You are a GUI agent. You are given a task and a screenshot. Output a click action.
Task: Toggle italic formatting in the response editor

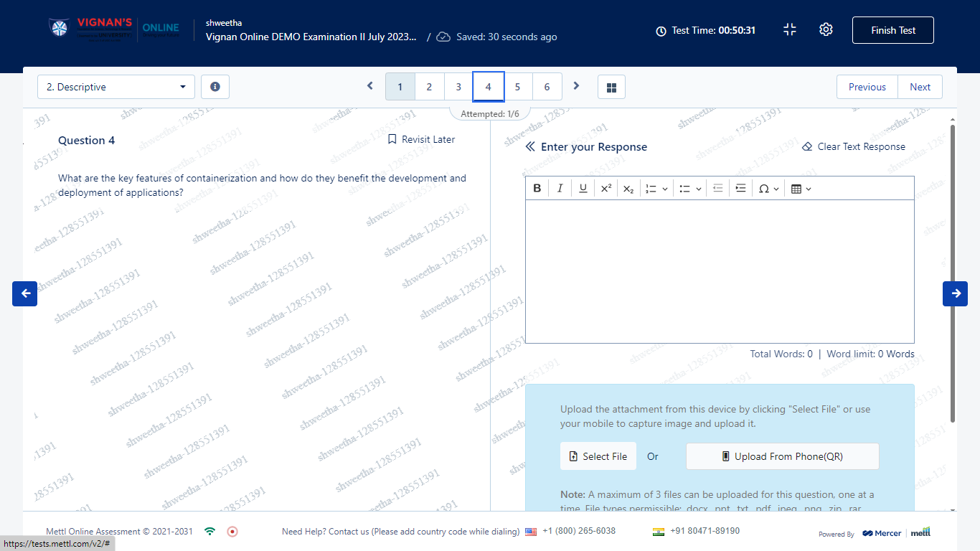point(560,189)
